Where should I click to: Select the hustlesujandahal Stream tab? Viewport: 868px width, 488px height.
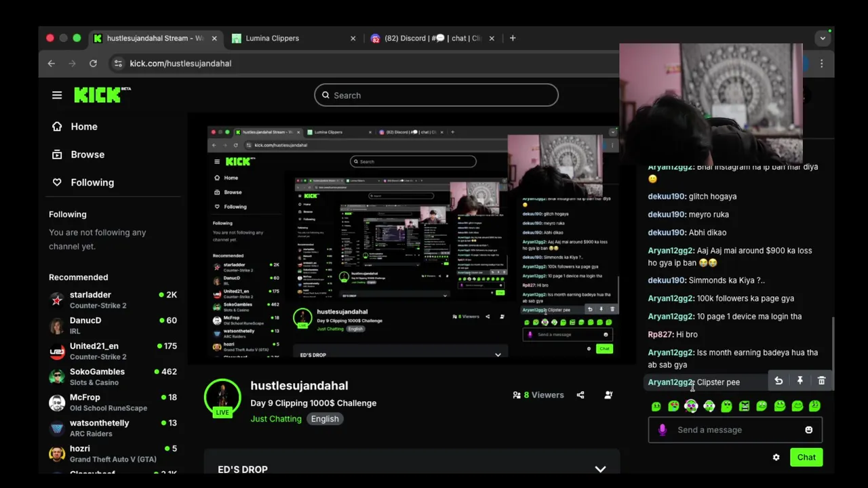155,38
